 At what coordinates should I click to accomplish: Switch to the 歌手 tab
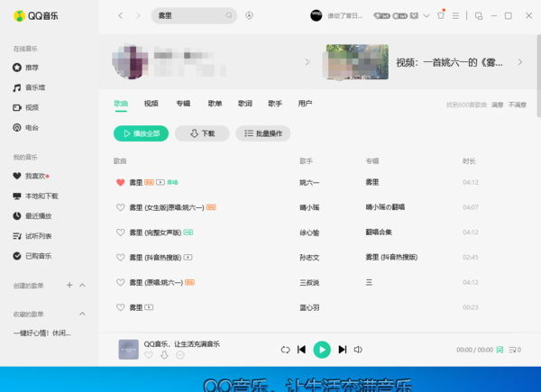[x=274, y=104]
